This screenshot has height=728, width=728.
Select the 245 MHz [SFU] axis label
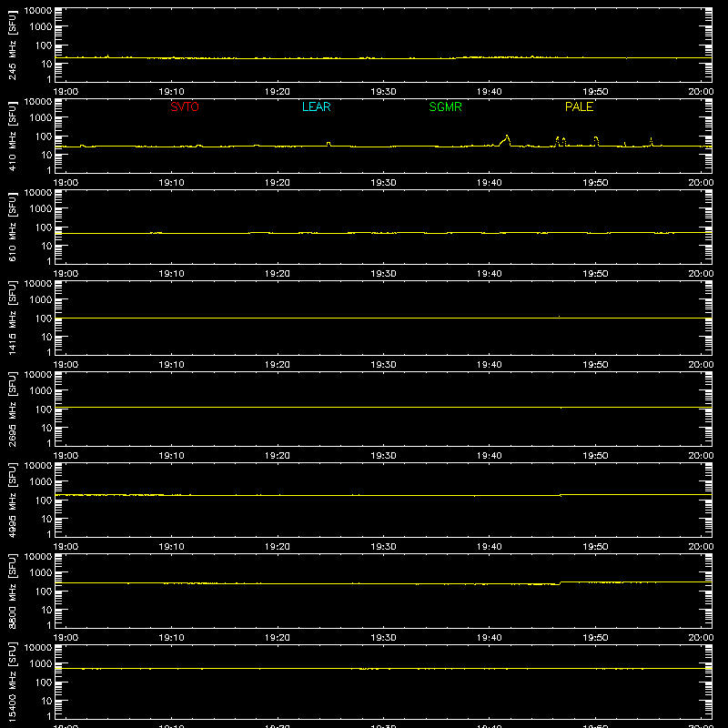[12, 45]
